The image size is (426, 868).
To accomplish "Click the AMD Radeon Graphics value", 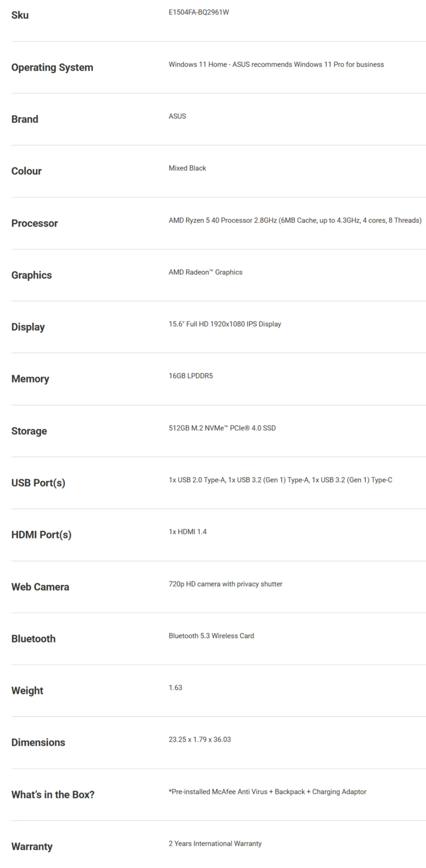I will point(205,272).
